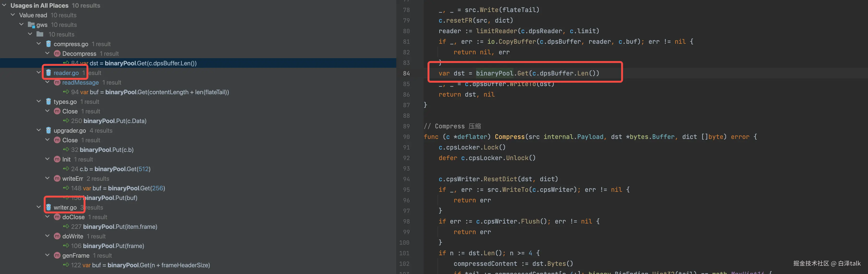Click the genFrame method icon
This screenshot has width=868, height=274.
pyautogui.click(x=57, y=255)
